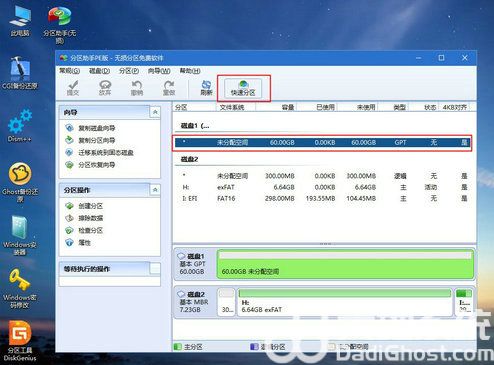Click 磁盘2 基本 MBR disk label
This screenshot has width=494, height=365.
click(x=195, y=302)
